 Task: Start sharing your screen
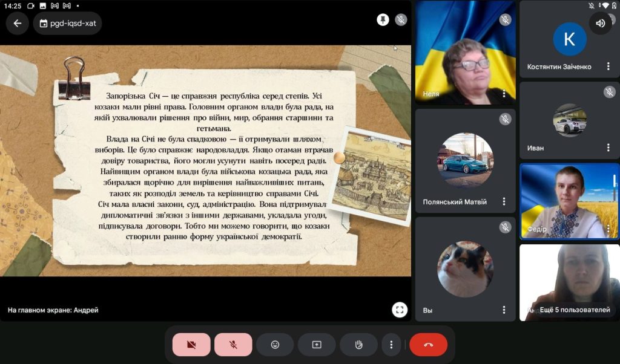317,345
